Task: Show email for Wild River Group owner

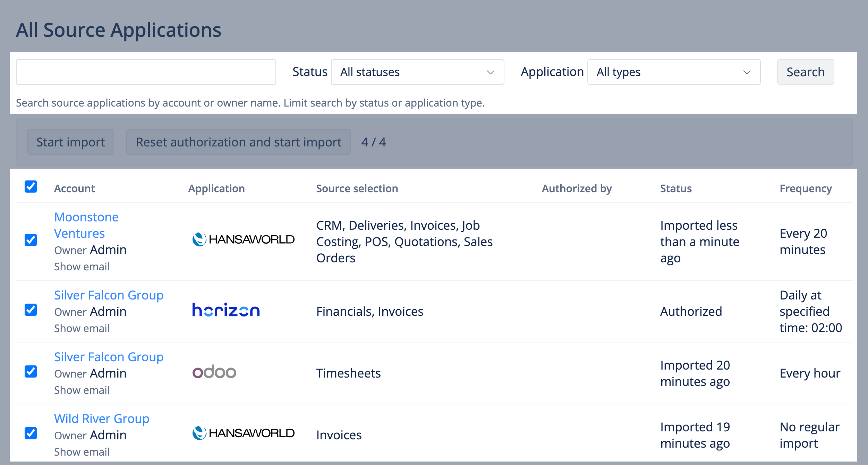Action: [x=82, y=452]
